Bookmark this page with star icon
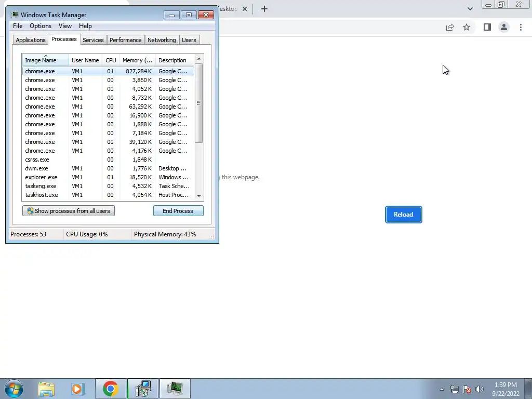This screenshot has width=532, height=399. pyautogui.click(x=467, y=27)
